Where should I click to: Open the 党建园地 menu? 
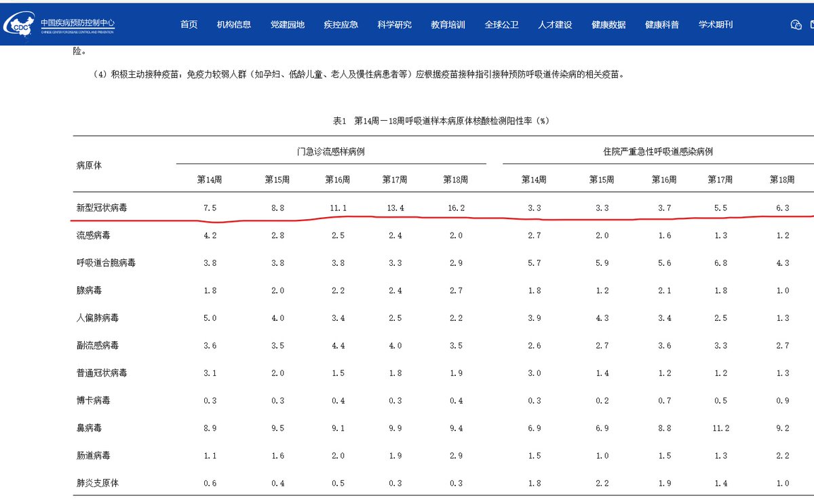(x=288, y=24)
